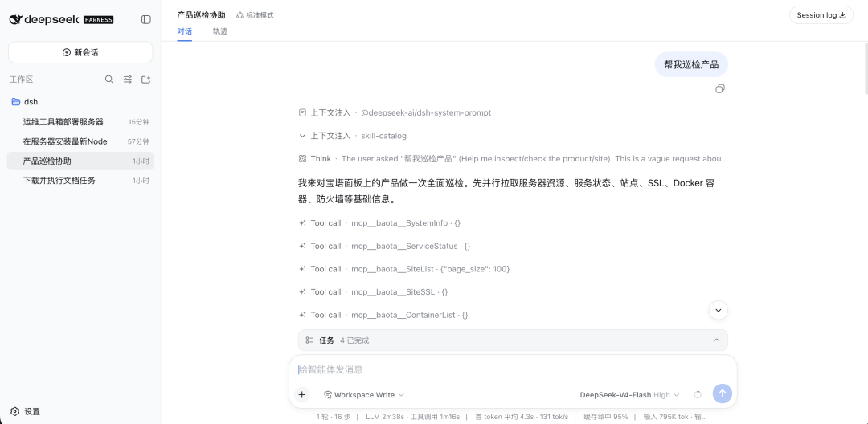Add a new workspace folder icon
This screenshot has width=868, height=424.
click(145, 79)
